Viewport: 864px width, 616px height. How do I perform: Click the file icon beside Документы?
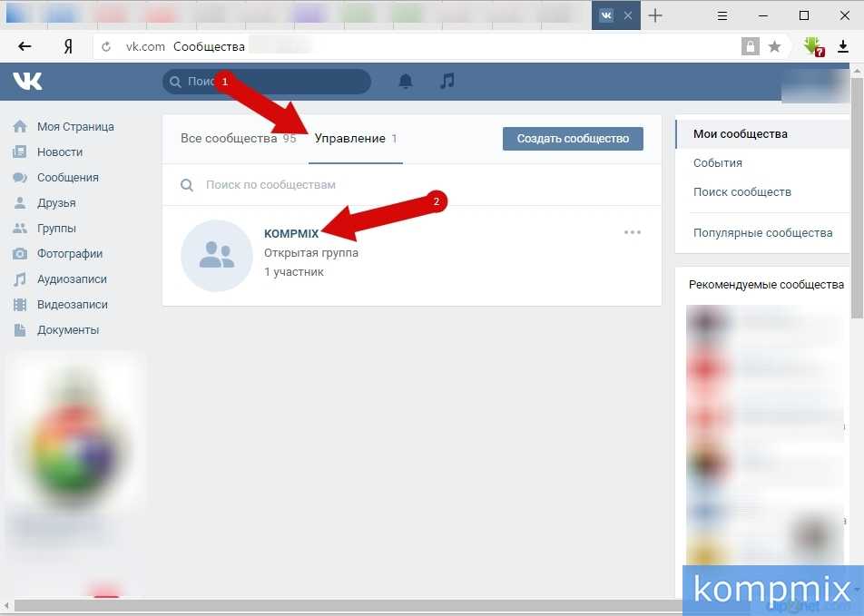point(20,330)
